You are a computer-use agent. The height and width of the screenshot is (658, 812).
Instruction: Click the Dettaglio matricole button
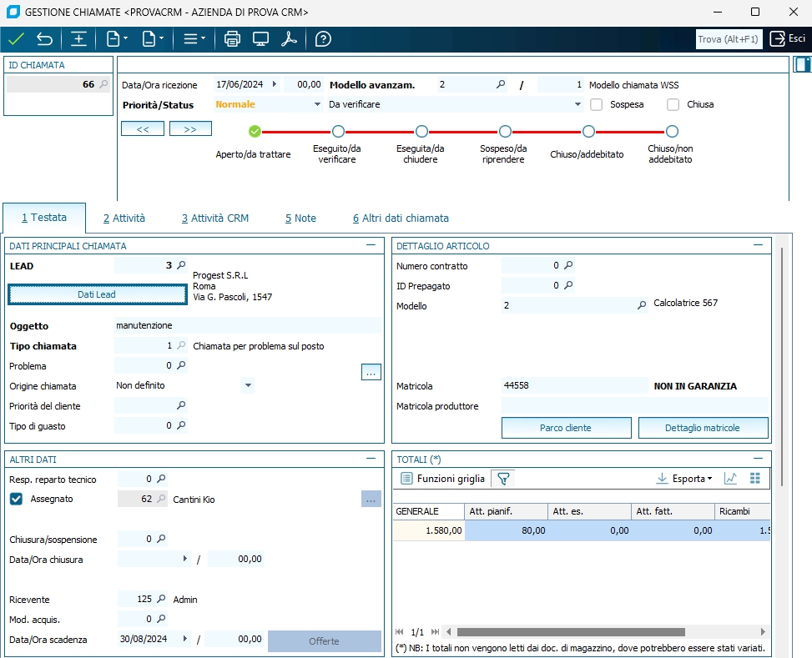[703, 428]
